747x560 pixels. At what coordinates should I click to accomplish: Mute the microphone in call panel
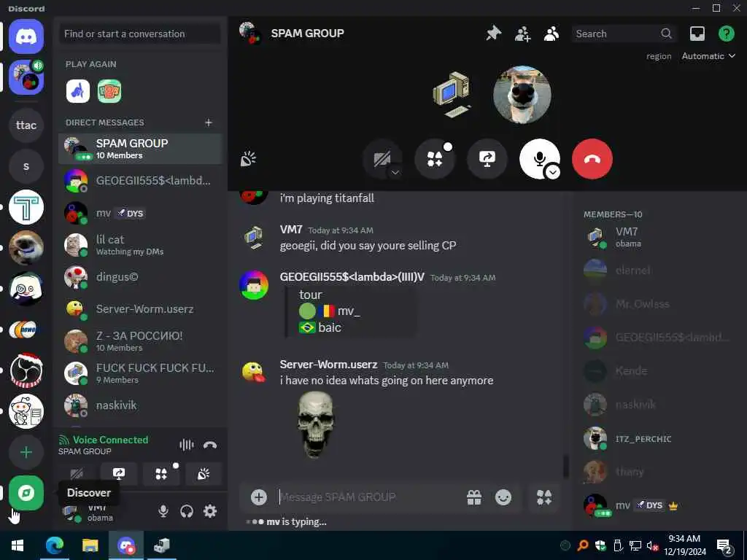(x=539, y=159)
